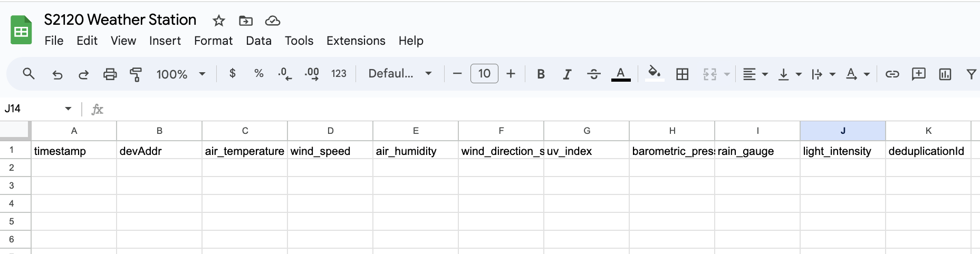
Task: Click the merge cells icon
Action: pyautogui.click(x=710, y=74)
